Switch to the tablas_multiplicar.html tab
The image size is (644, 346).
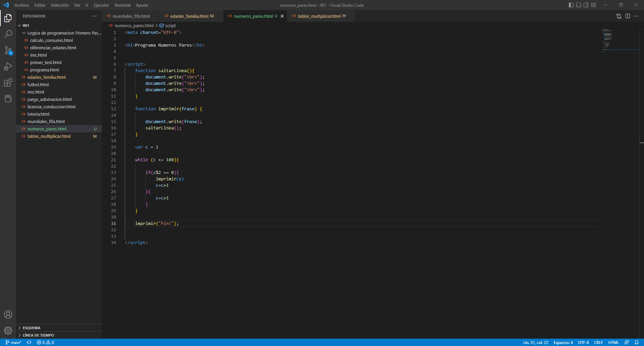pyautogui.click(x=321, y=16)
